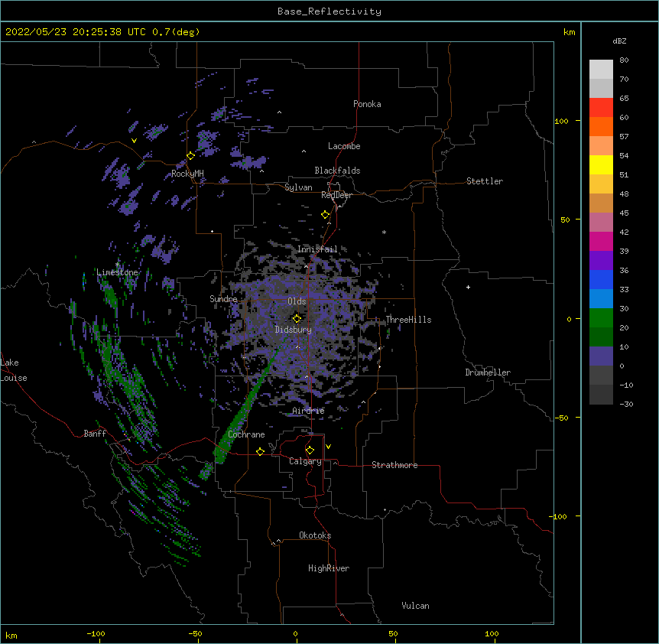659x644 pixels.
Task: Select the Okotoks label
Action: pos(315,535)
